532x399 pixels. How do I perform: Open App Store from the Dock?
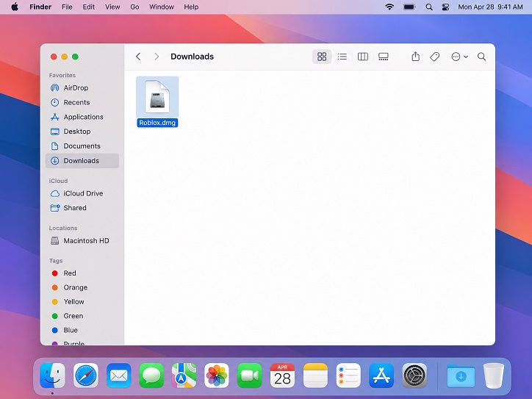click(381, 375)
